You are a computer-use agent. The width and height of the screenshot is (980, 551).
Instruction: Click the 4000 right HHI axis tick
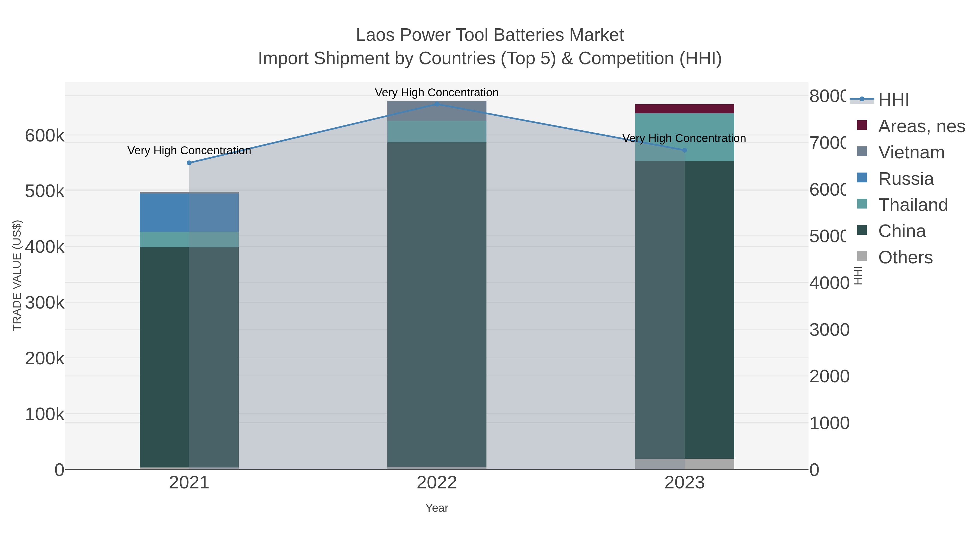coord(829,283)
